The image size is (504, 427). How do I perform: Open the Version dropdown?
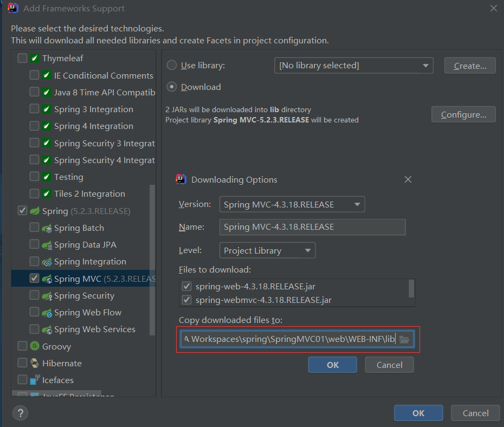(x=292, y=204)
